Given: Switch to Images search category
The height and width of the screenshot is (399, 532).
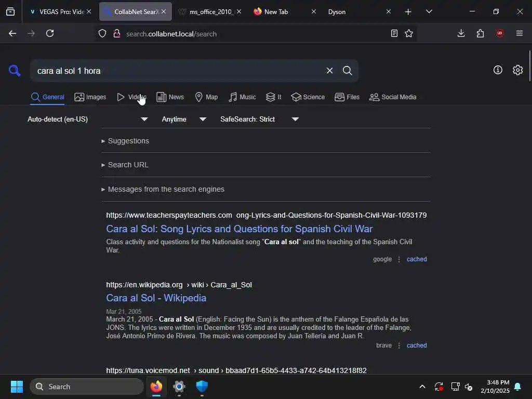Looking at the screenshot, I should 90,97.
